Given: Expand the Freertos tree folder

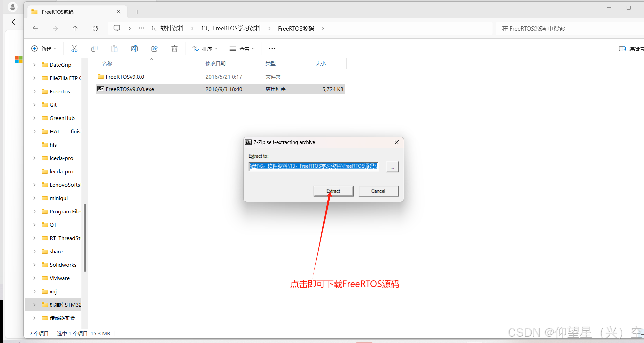Looking at the screenshot, I should [34, 91].
